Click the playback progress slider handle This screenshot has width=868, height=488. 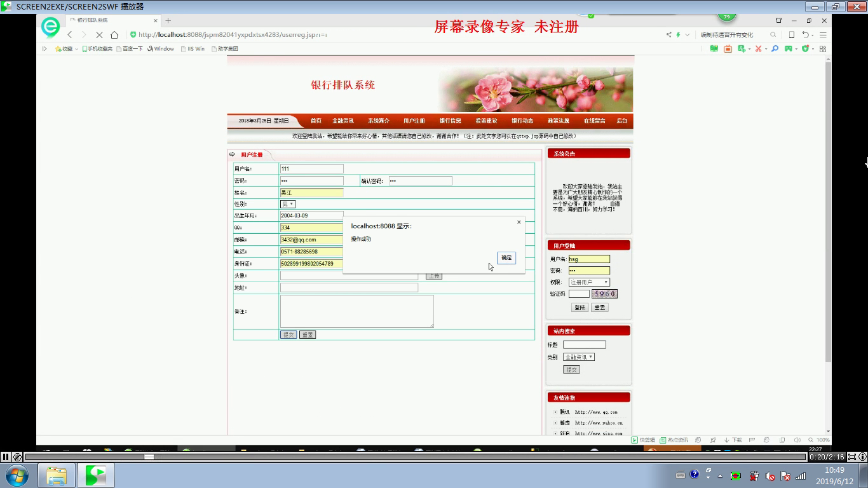(149, 456)
